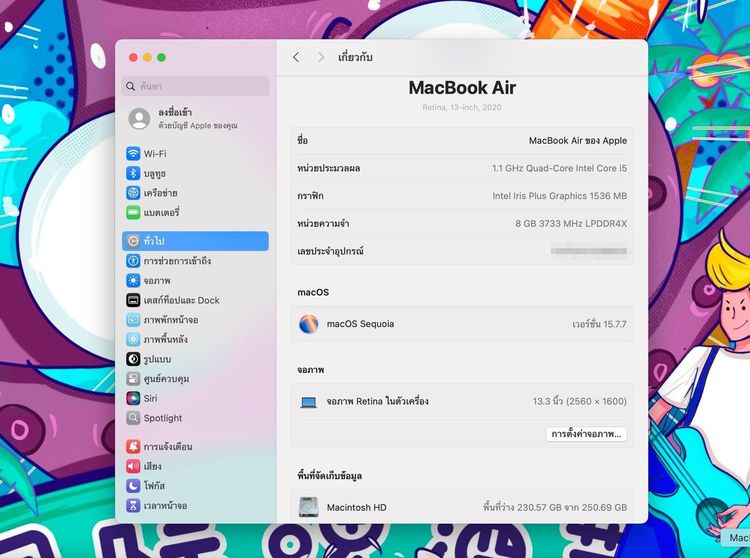This screenshot has height=558, width=750.
Task: Open the Appearance (รูปแบบ) icon
Action: pyautogui.click(x=133, y=359)
